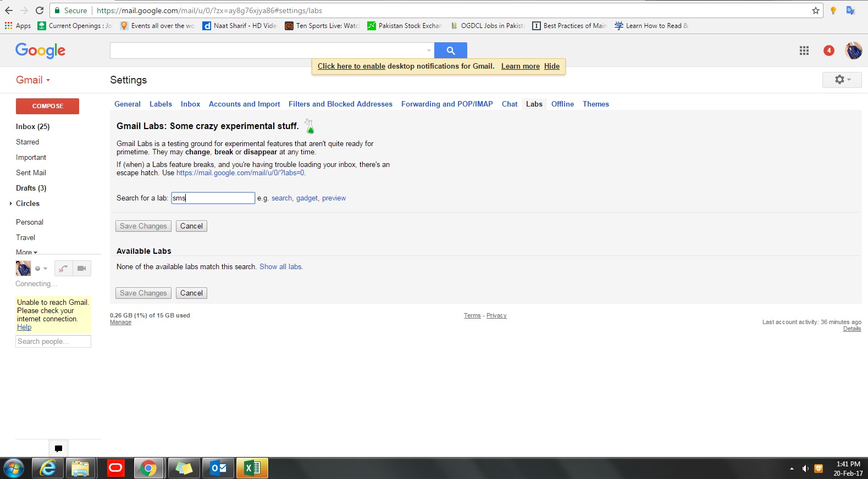Image resolution: width=868 pixels, height=479 pixels.
Task: Open Forwarding and POP/IMAP tab
Action: (447, 104)
